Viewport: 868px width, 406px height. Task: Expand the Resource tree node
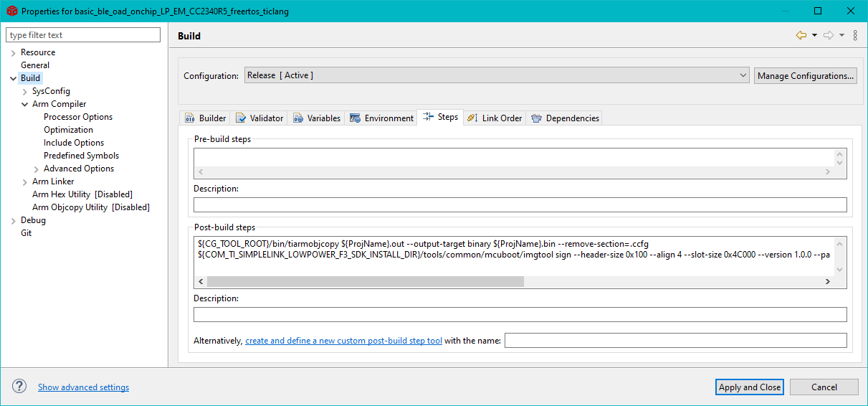(14, 52)
